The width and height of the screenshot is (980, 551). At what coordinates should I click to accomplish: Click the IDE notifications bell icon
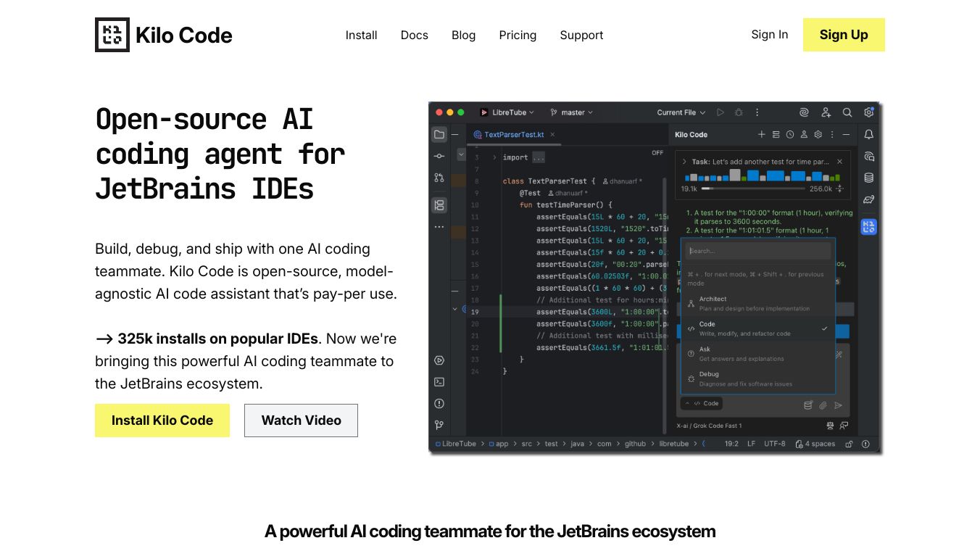tap(868, 135)
